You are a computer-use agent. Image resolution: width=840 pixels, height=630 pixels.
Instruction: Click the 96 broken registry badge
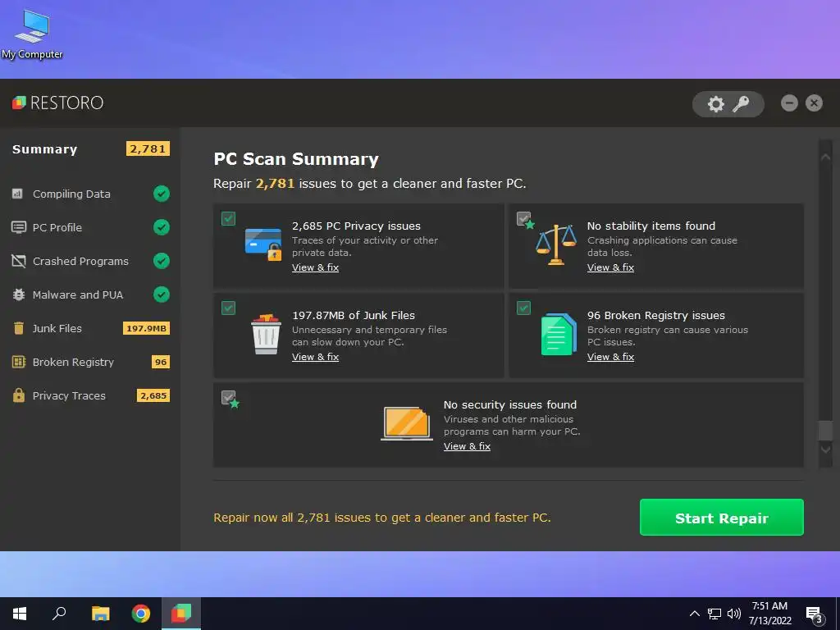[161, 362]
